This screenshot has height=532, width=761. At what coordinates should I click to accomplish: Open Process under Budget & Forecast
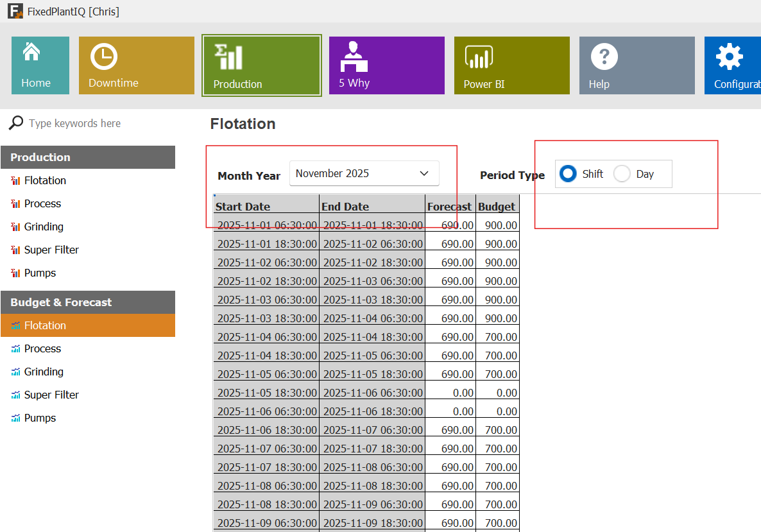42,348
